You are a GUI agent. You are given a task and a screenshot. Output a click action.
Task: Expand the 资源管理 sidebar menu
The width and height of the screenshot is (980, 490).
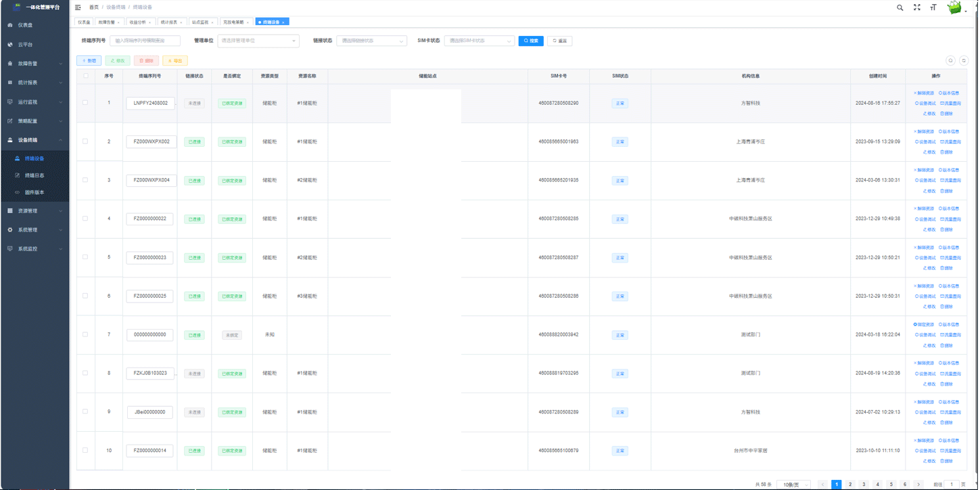pyautogui.click(x=34, y=210)
